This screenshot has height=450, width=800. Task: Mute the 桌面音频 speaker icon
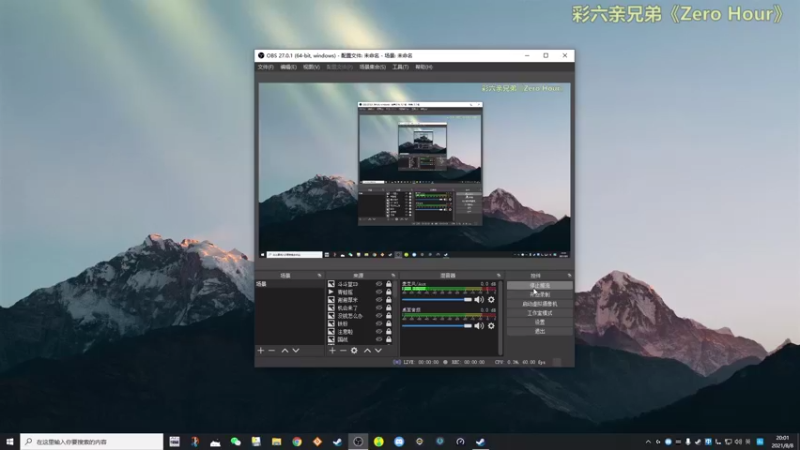click(x=479, y=326)
